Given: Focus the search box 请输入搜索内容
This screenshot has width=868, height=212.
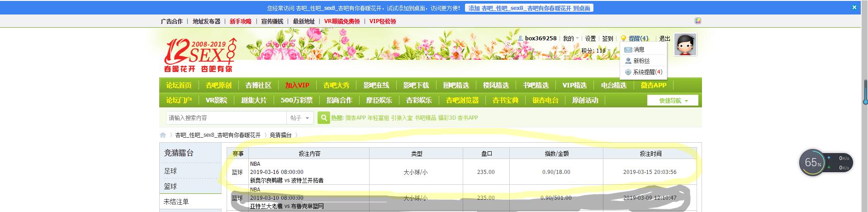Looking at the screenshot, I should [x=226, y=118].
